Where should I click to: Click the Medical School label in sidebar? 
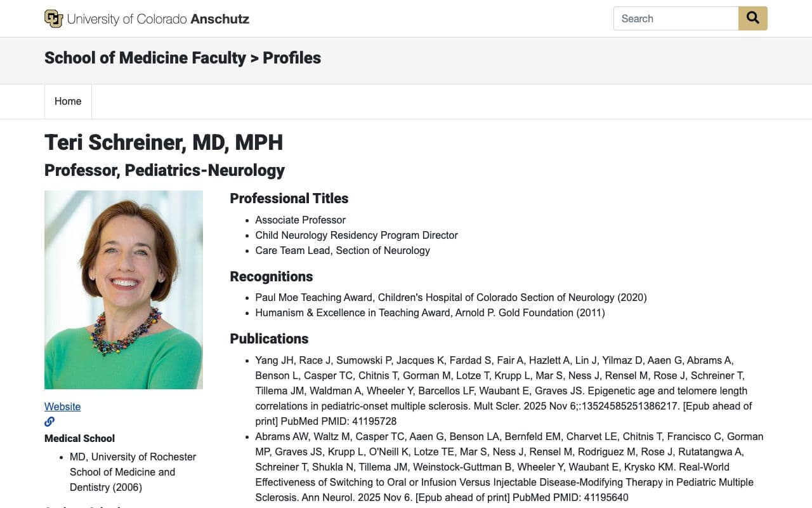pos(79,438)
